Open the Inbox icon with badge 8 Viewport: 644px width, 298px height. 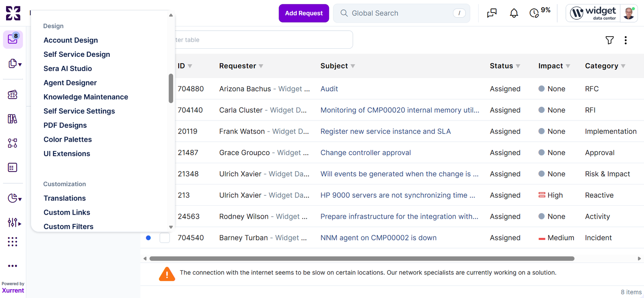point(13,39)
